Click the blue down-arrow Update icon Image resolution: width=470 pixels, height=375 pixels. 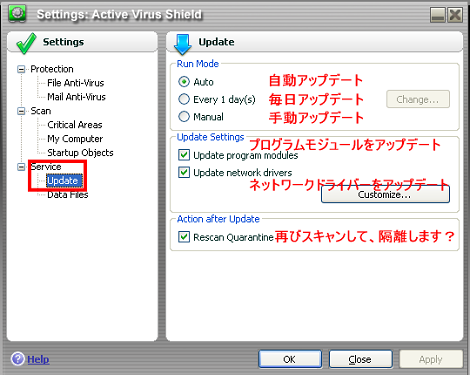pos(183,44)
